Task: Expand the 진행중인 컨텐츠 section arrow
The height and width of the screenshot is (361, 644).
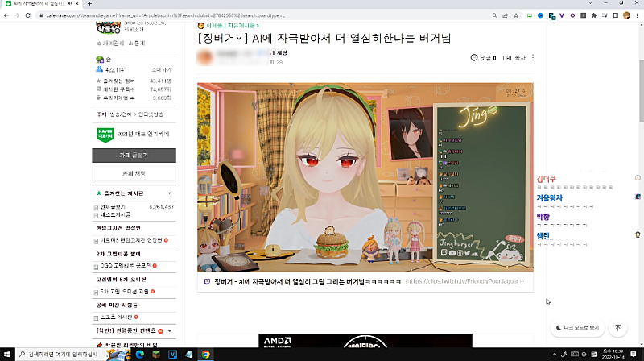Action: pyautogui.click(x=170, y=331)
